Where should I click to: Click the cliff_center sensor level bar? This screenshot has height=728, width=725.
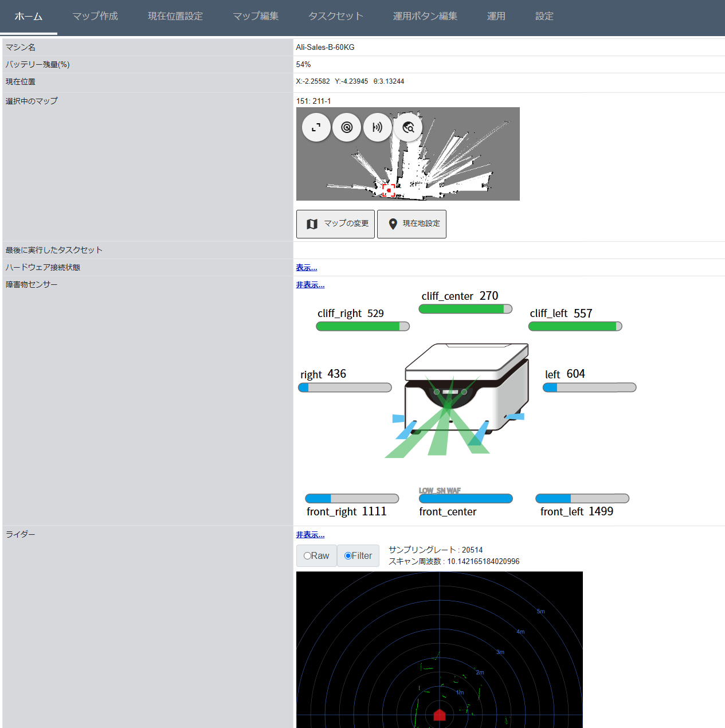[x=465, y=309]
